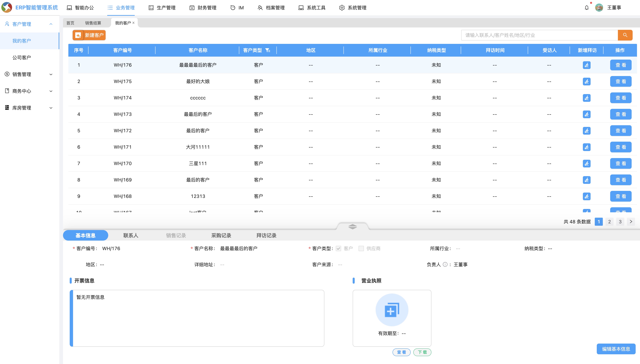Focus the customer search input field

[539, 35]
